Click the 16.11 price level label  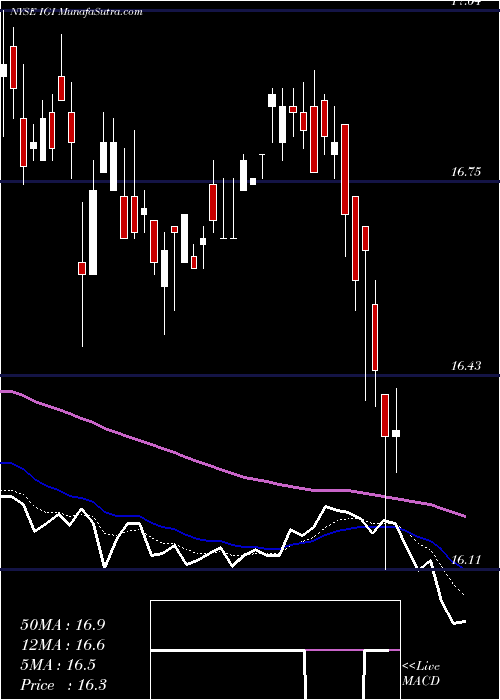(x=466, y=560)
